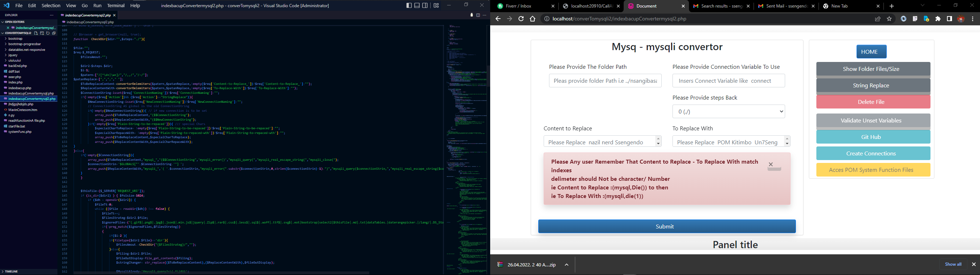Reload the browser page
The height and width of the screenshot is (275, 980).
pyautogui.click(x=521, y=19)
